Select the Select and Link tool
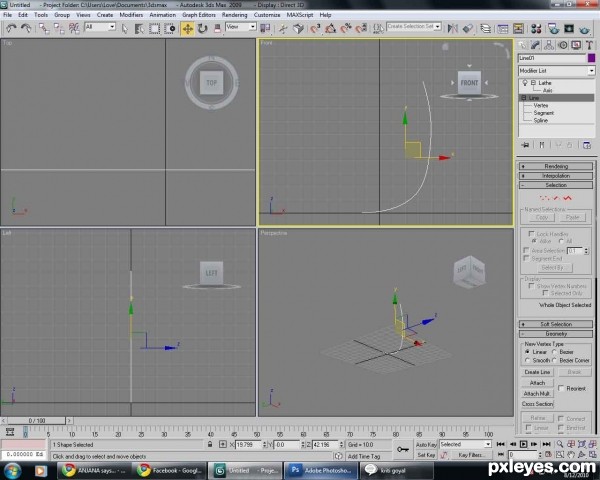 44,28
